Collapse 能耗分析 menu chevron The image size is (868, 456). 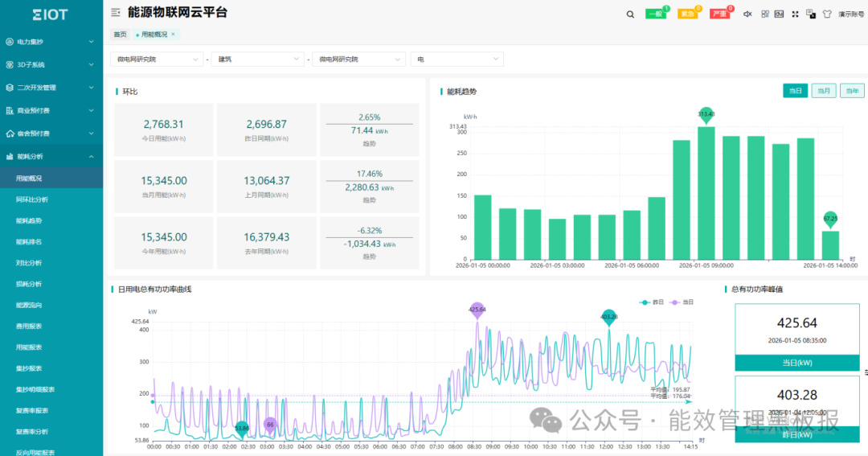92,156
